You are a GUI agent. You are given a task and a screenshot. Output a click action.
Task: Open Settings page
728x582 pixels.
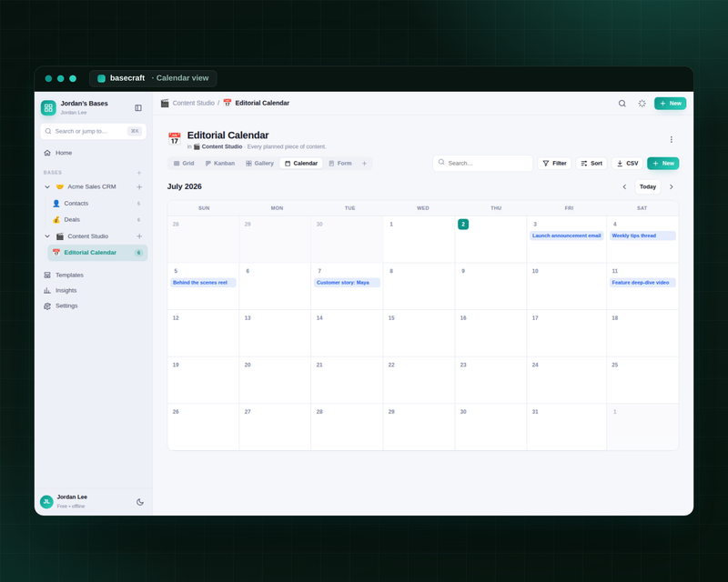[94, 306]
